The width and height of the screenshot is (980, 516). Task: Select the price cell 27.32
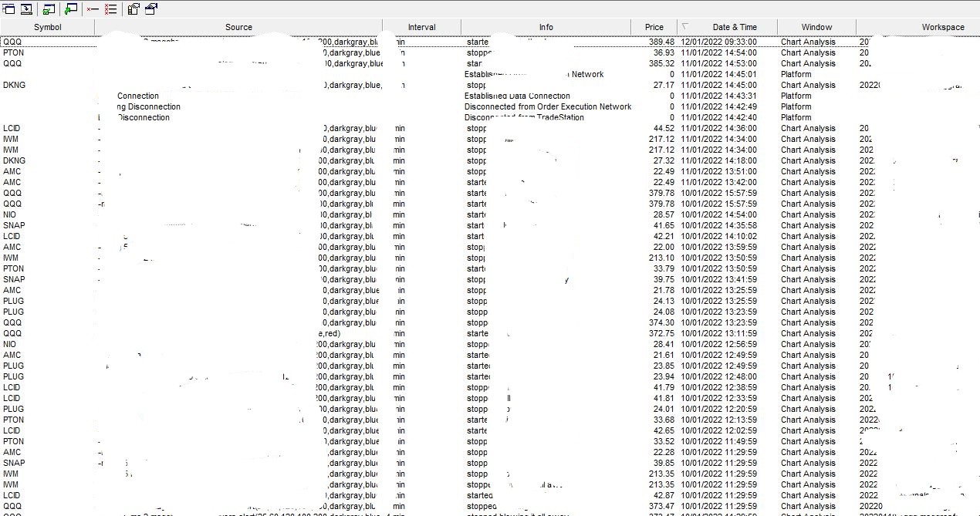664,160
